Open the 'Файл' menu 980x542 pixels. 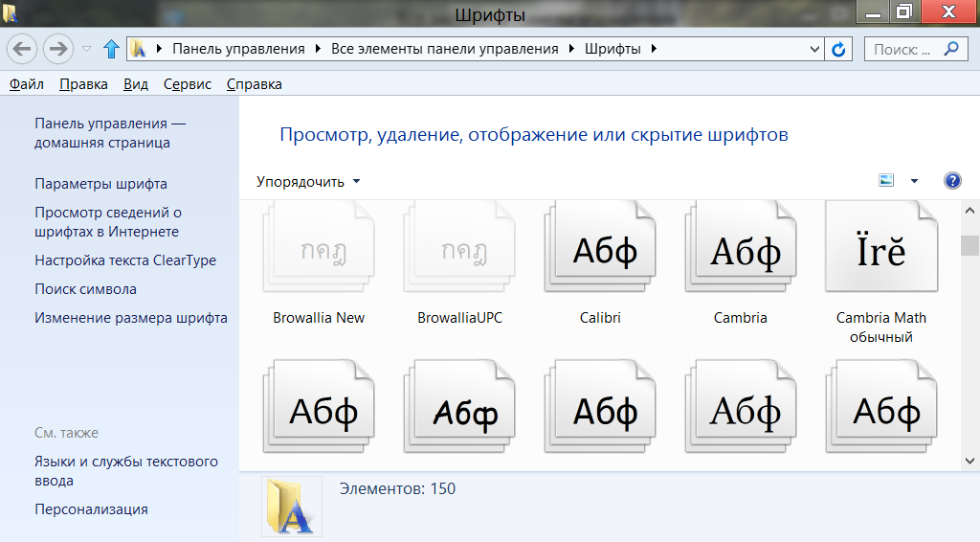[x=26, y=83]
